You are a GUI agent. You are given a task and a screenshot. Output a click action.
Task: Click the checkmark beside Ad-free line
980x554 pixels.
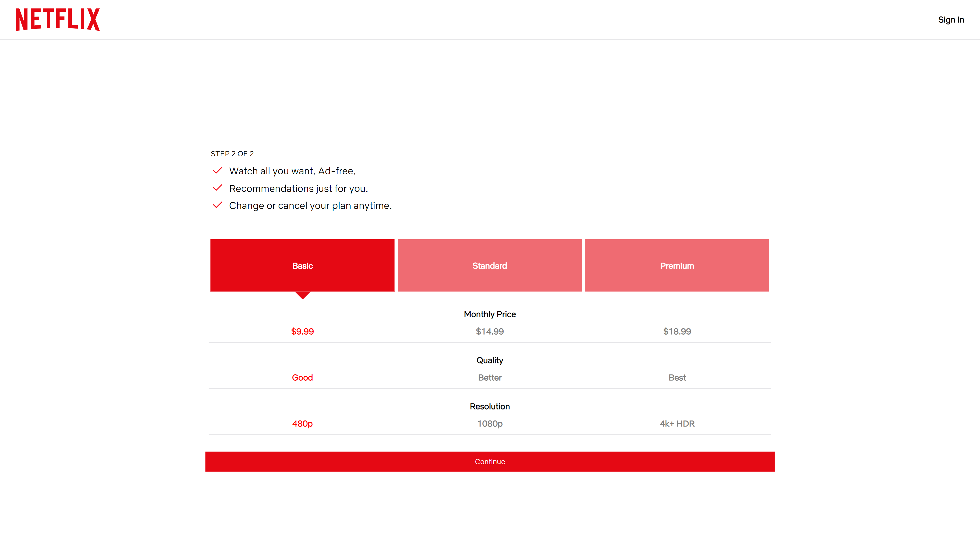(217, 170)
